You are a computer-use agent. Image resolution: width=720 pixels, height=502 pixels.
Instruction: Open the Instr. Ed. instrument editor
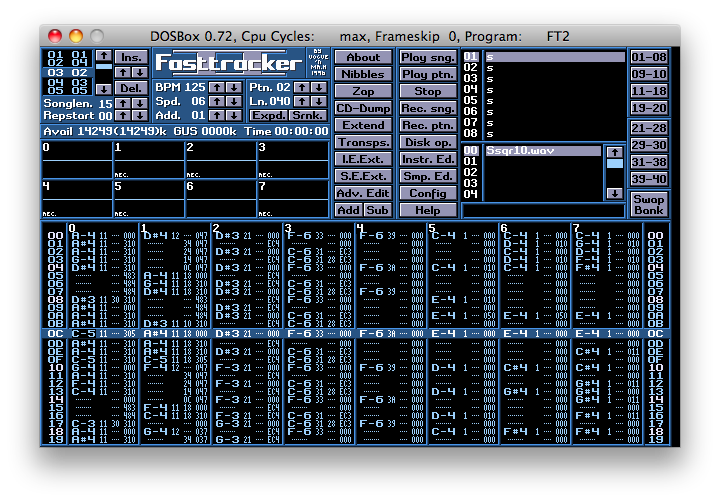[x=428, y=159]
